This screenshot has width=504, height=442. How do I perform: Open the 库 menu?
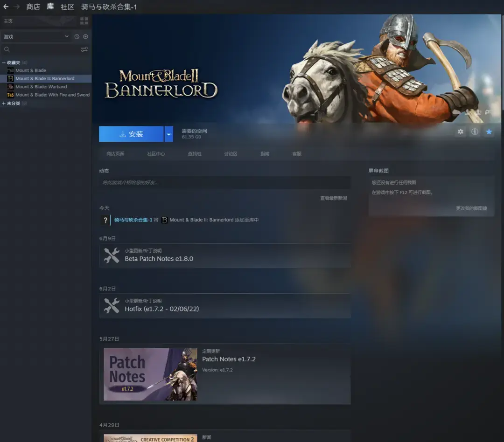(50, 7)
